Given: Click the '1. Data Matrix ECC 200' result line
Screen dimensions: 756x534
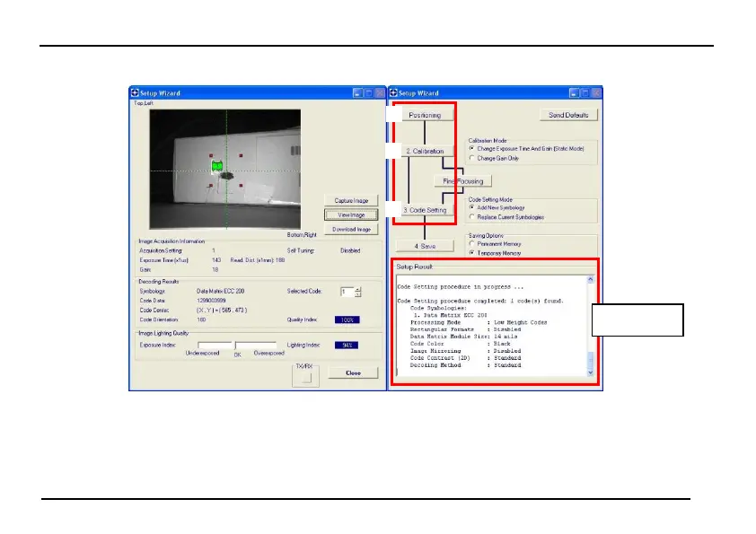Looking at the screenshot, I should pos(450,315).
